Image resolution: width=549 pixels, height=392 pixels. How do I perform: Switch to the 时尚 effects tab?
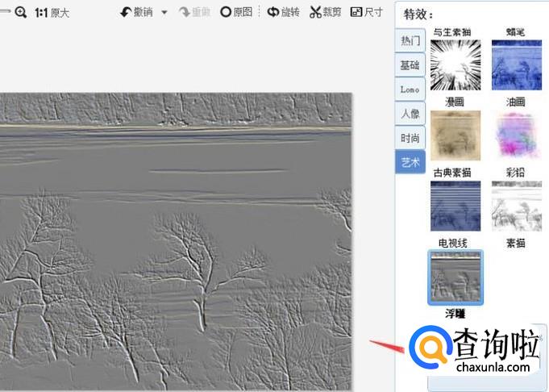410,138
